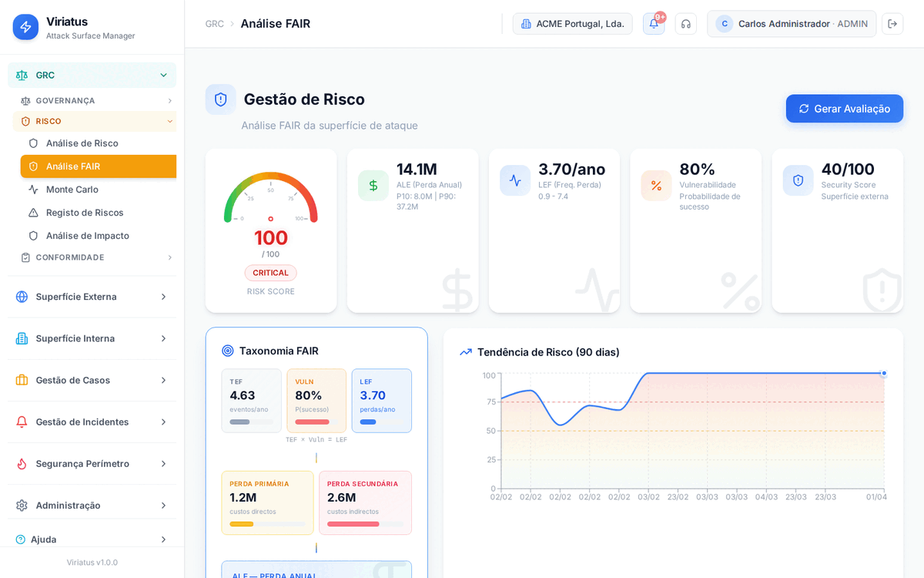The height and width of the screenshot is (578, 924).
Task: Click the dollar sign ALE icon
Action: 373,186
